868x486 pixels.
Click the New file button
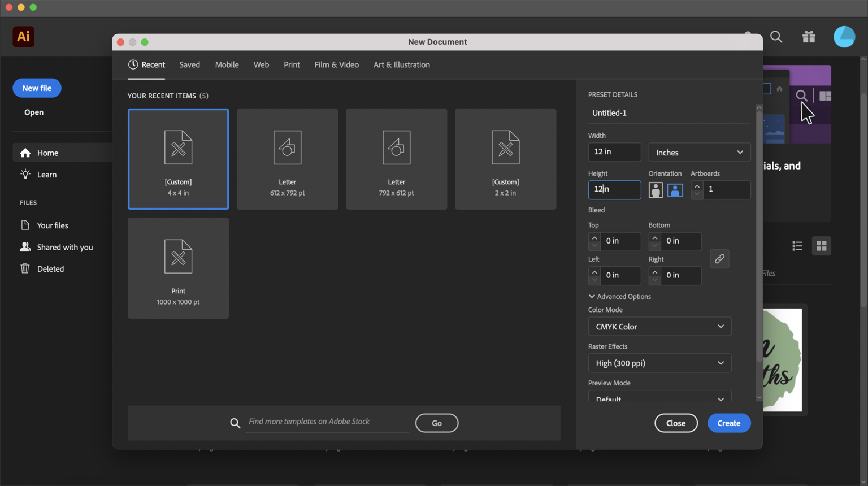click(37, 88)
